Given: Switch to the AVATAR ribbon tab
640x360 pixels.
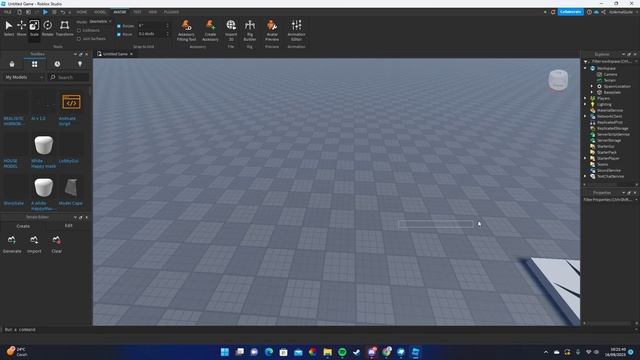Looking at the screenshot, I should coord(120,12).
